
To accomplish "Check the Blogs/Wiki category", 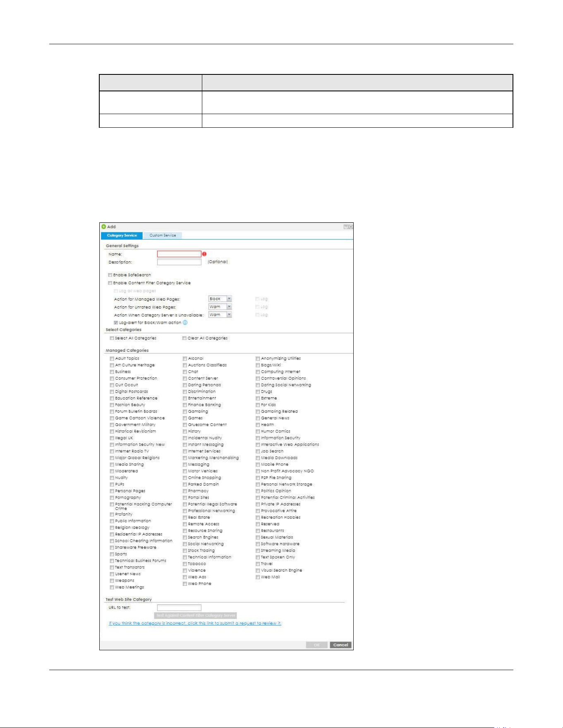I will (258, 365).
